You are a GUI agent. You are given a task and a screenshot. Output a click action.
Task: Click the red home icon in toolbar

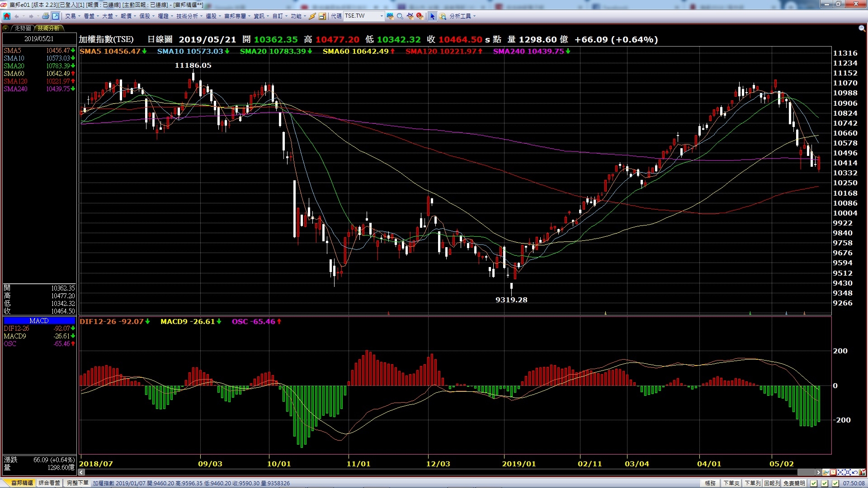pos(7,16)
